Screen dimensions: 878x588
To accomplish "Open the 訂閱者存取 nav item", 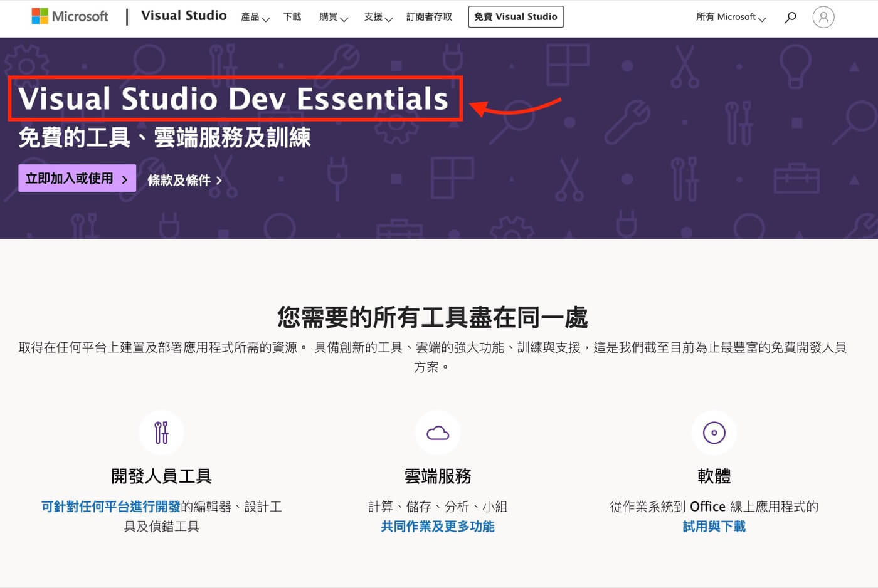I will click(429, 17).
